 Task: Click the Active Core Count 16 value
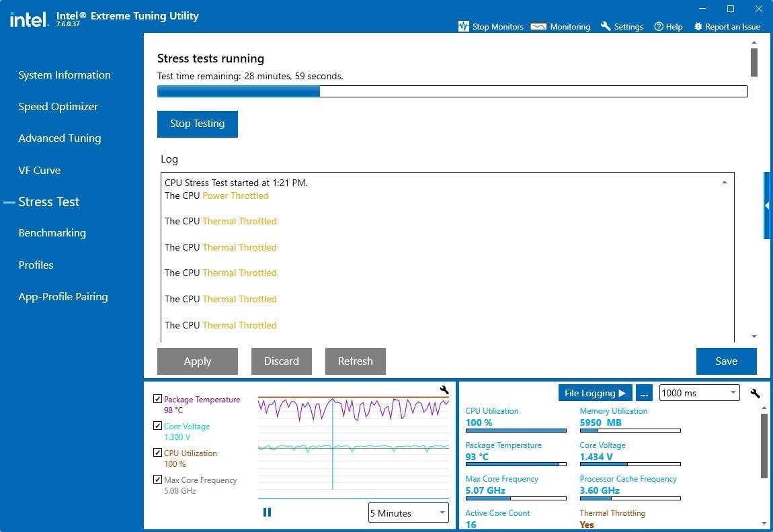tap(471, 525)
